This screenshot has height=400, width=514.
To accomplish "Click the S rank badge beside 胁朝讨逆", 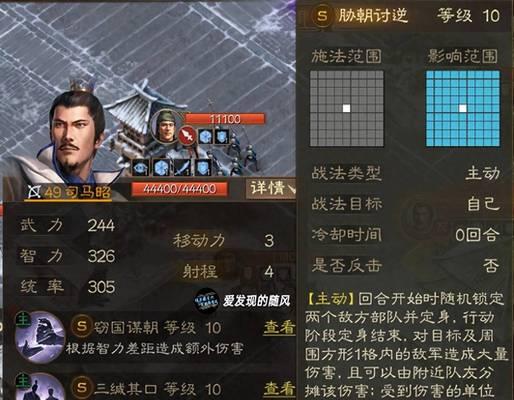I will coord(322,16).
